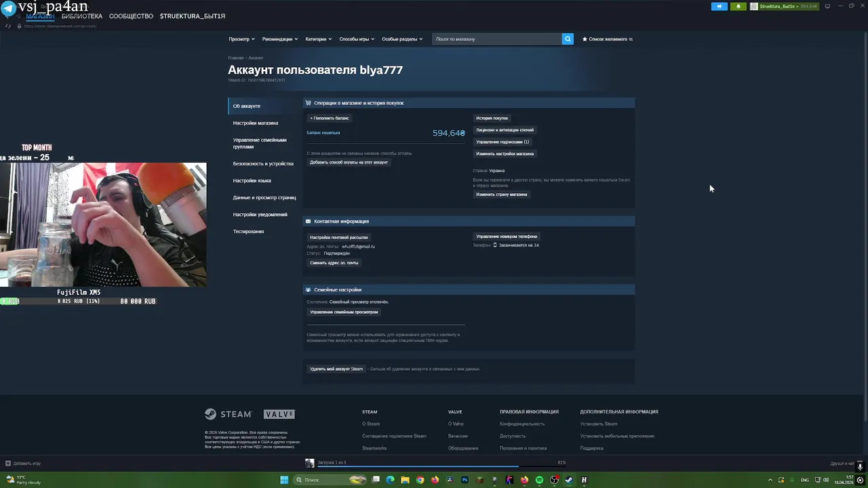Viewport: 868px width, 488px height.
Task: Click Изменить страну магазина button
Action: point(501,195)
